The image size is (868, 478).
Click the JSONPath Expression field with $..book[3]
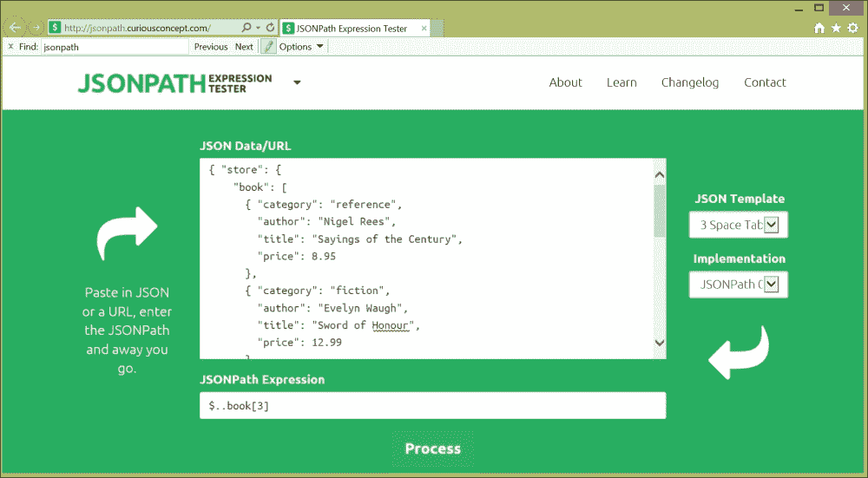click(x=432, y=405)
